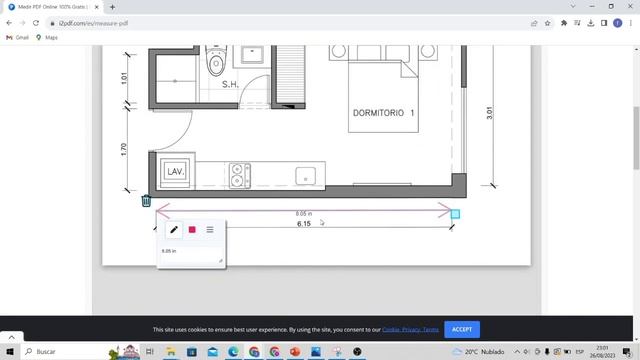Click the S.H. bathroom label
The height and width of the screenshot is (360, 640).
pyautogui.click(x=230, y=84)
